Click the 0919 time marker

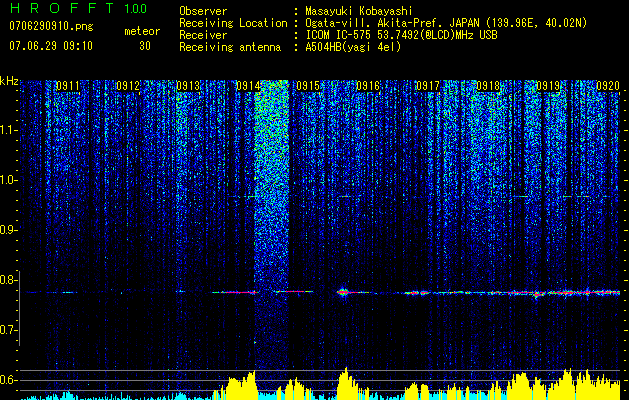click(x=548, y=86)
